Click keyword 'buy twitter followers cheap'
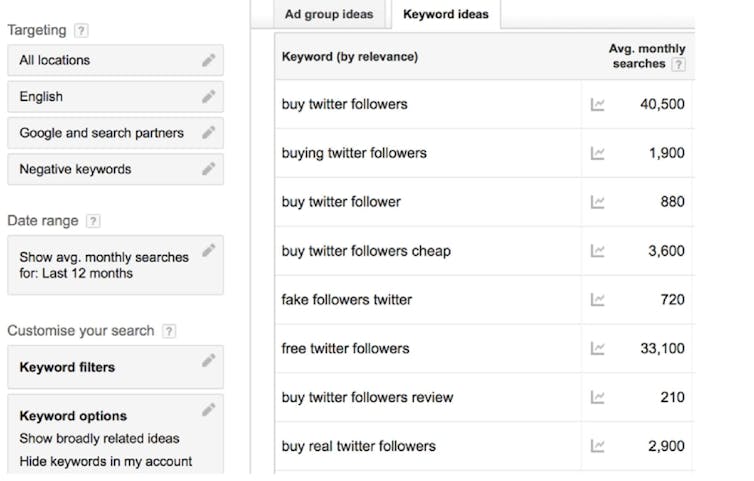Screen dimensions: 754x481 (x=366, y=251)
